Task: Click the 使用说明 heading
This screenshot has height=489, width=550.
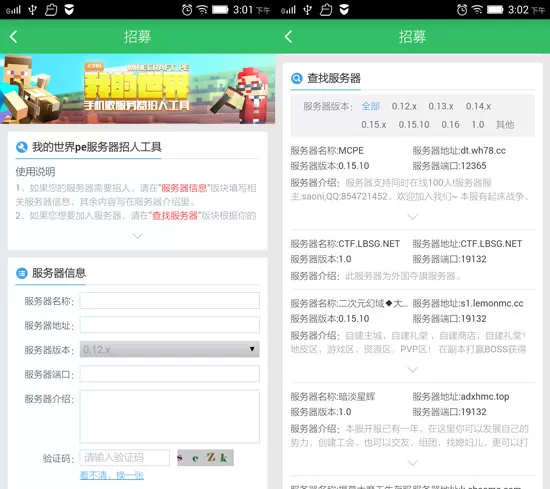Action: (x=35, y=172)
